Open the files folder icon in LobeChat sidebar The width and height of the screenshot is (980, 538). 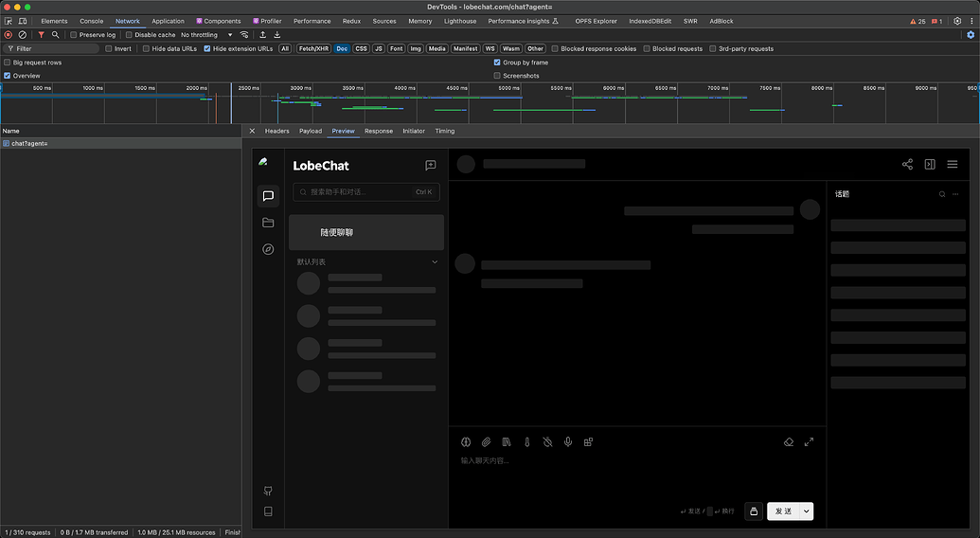coord(268,223)
